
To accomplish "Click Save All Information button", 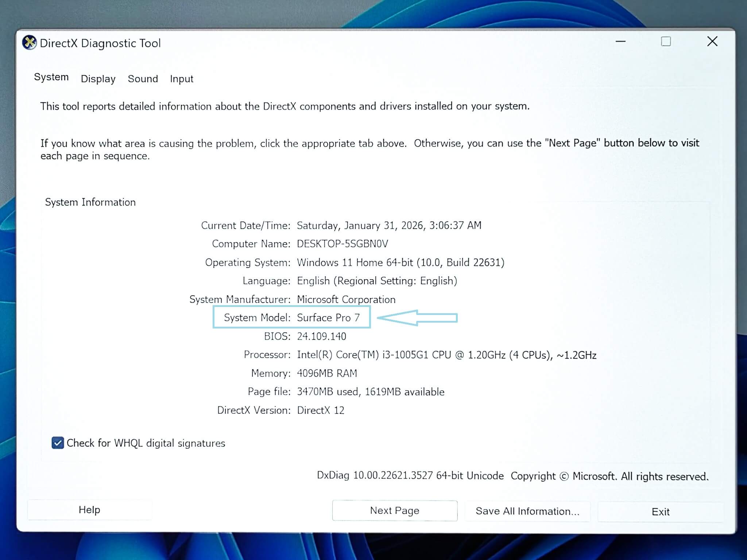I will tap(527, 511).
